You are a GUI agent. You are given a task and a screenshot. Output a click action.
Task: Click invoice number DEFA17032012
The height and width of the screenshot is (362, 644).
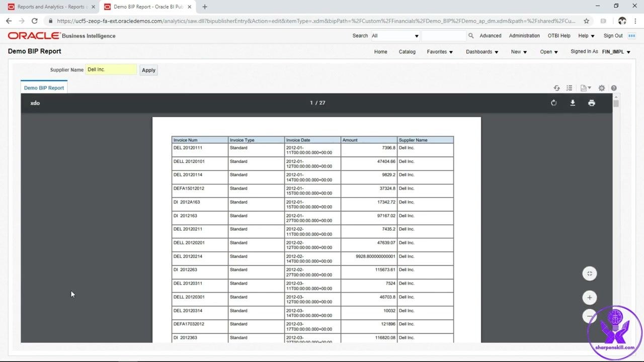(x=189, y=324)
